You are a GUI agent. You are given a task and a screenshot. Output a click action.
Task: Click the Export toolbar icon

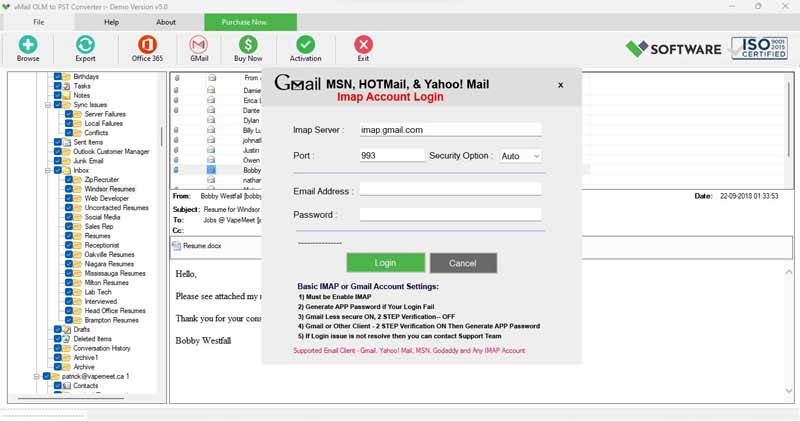pyautogui.click(x=85, y=45)
